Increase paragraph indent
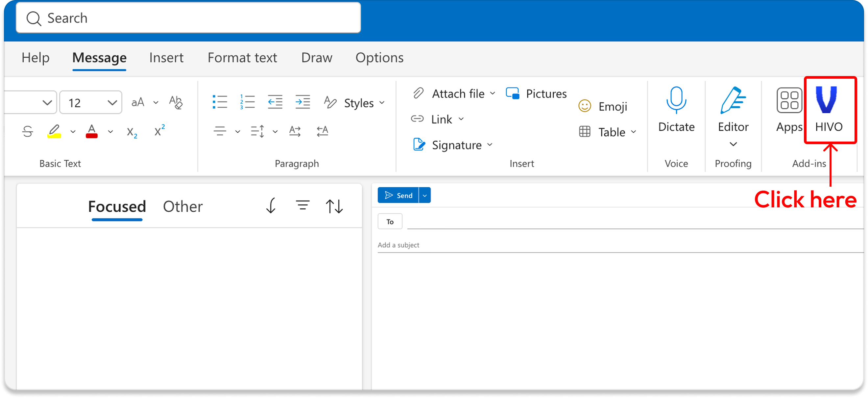This screenshot has height=398, width=868. 302,102
